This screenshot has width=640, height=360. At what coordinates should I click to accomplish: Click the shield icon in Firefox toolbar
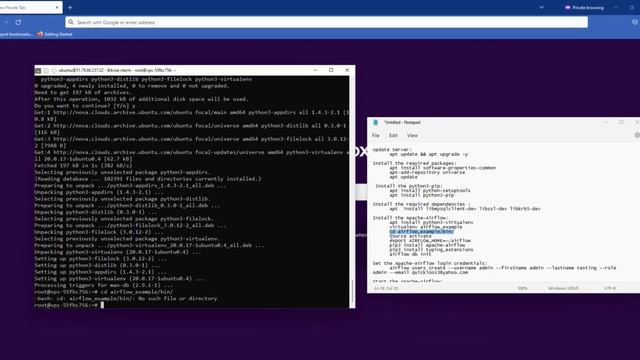pos(635,22)
